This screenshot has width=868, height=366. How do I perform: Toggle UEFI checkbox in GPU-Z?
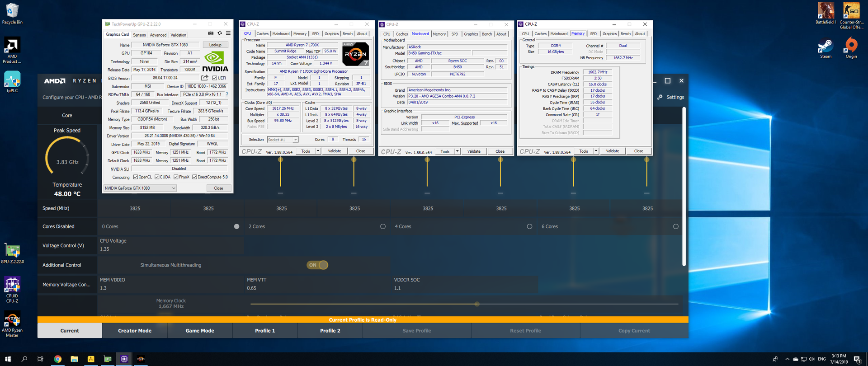[215, 78]
